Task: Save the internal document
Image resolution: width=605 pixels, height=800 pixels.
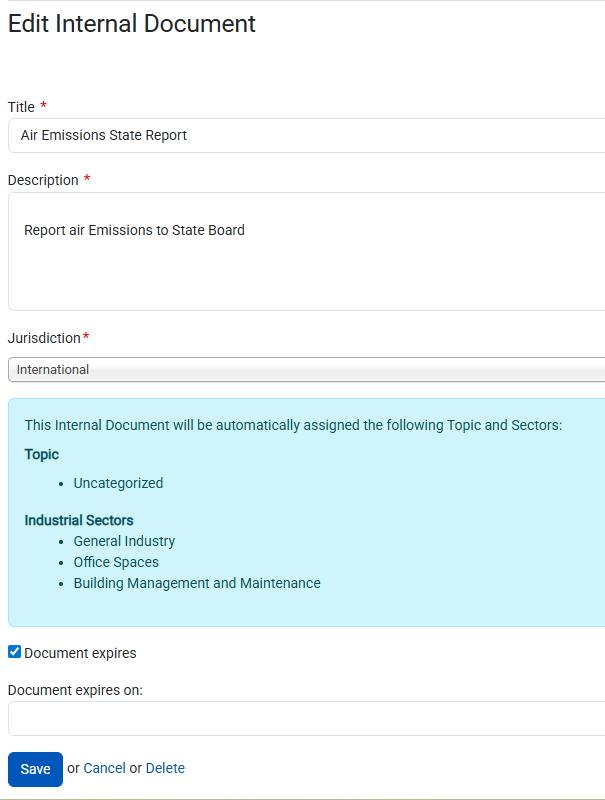Action: [35, 769]
